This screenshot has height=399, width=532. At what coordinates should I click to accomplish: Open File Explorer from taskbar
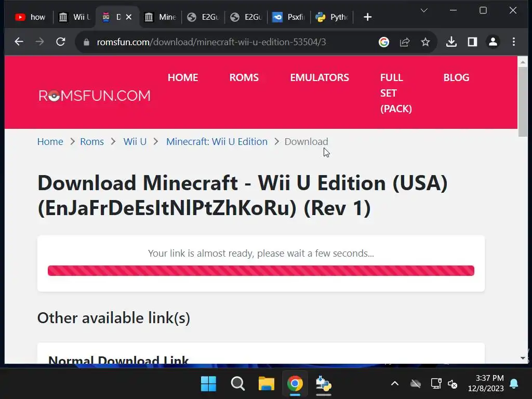click(x=267, y=384)
